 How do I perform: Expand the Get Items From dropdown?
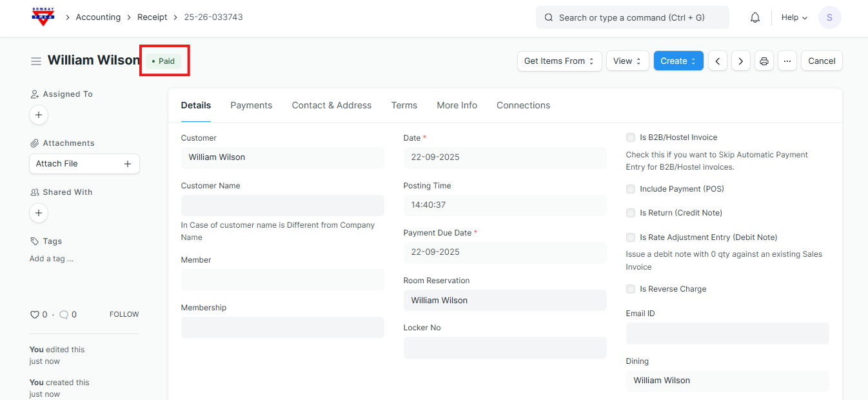pyautogui.click(x=559, y=61)
